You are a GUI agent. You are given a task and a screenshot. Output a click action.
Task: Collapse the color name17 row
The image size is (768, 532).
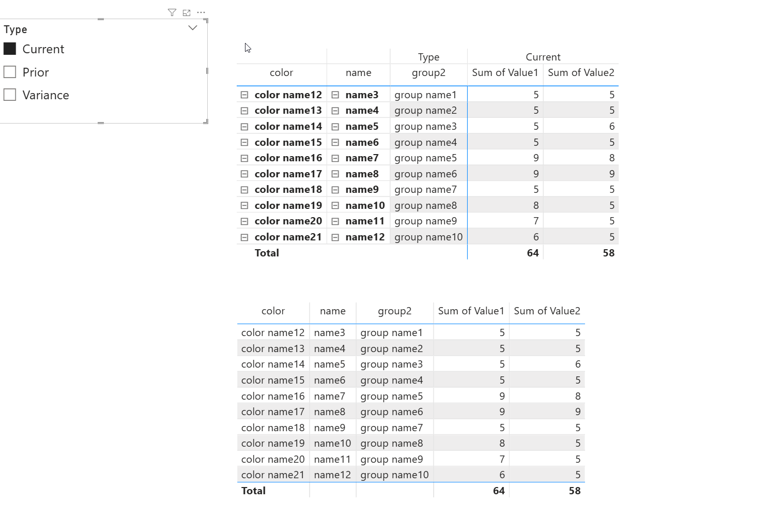click(x=244, y=174)
